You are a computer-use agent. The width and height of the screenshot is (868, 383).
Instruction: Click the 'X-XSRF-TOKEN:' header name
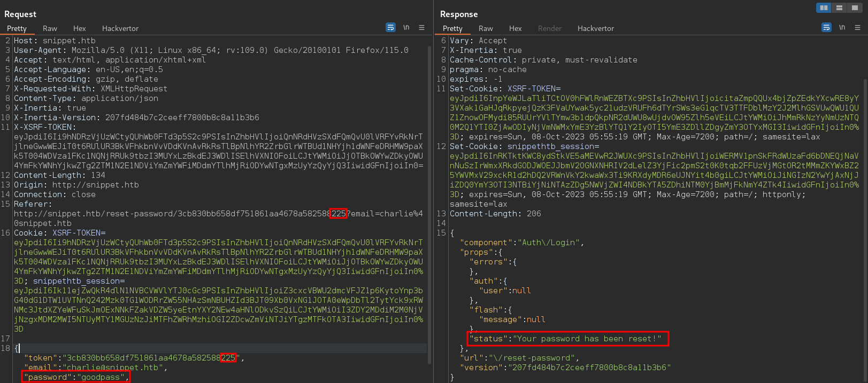[45, 127]
